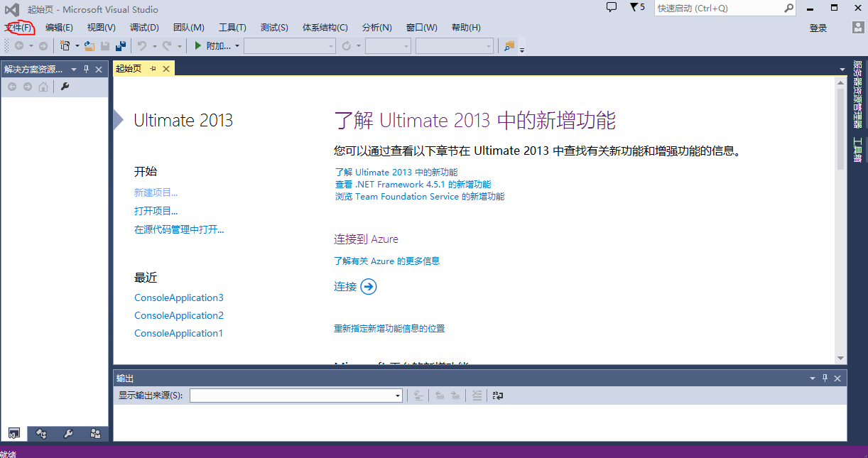Open the 文件(F) menu
This screenshot has width=868, height=458.
point(18,28)
